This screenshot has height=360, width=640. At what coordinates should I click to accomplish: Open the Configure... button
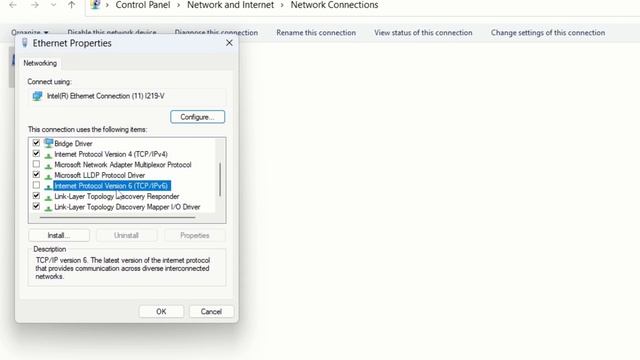[198, 117]
